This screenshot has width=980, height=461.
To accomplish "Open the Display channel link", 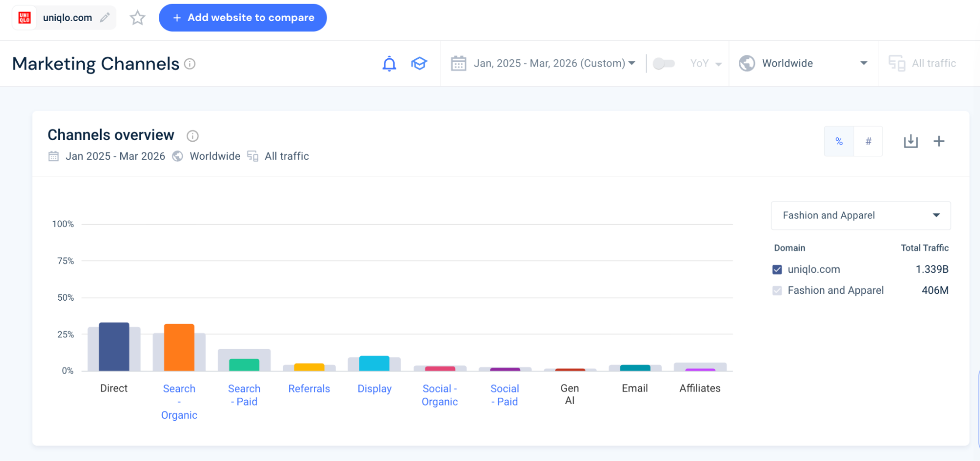I will [x=375, y=388].
